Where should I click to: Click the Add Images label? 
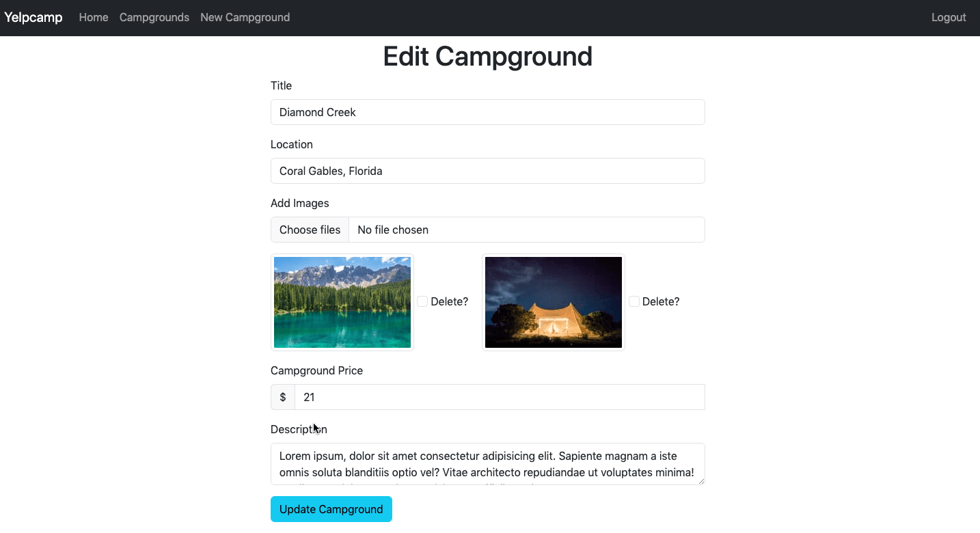point(300,203)
